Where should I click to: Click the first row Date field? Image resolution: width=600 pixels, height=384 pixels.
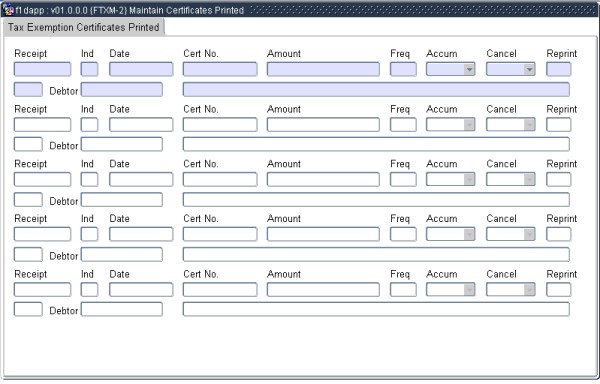coord(141,69)
